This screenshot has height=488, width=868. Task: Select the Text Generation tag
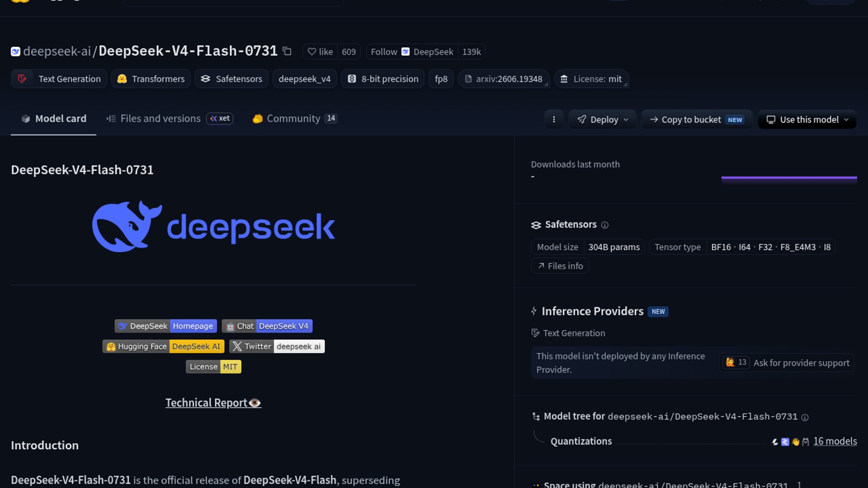click(x=59, y=79)
